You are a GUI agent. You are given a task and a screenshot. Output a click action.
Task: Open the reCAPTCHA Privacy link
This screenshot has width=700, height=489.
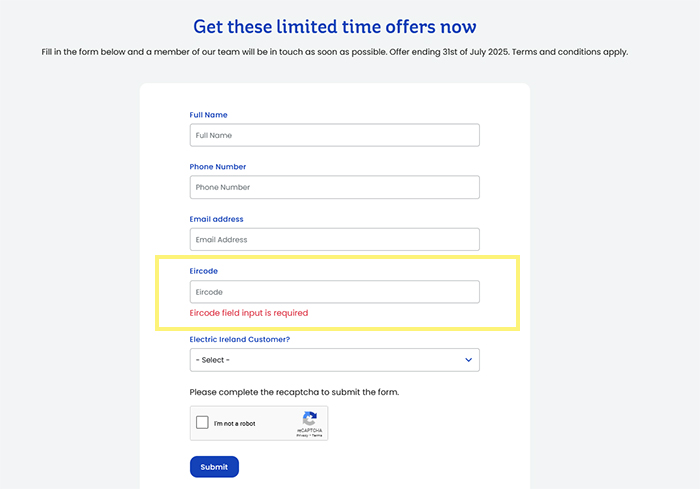click(301, 436)
